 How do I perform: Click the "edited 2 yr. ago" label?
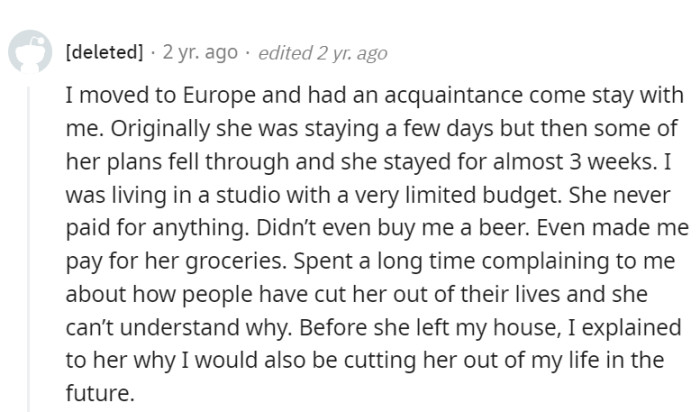[x=322, y=53]
